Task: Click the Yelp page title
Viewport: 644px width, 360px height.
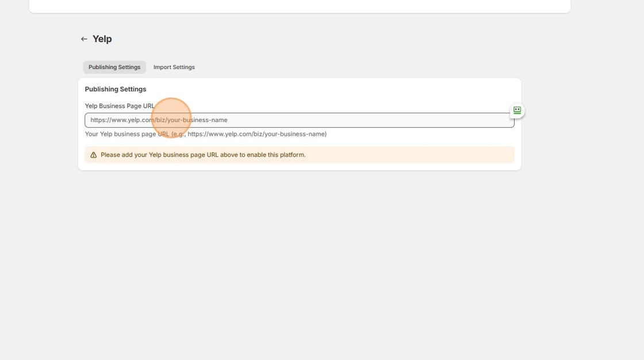Action: tap(102, 39)
